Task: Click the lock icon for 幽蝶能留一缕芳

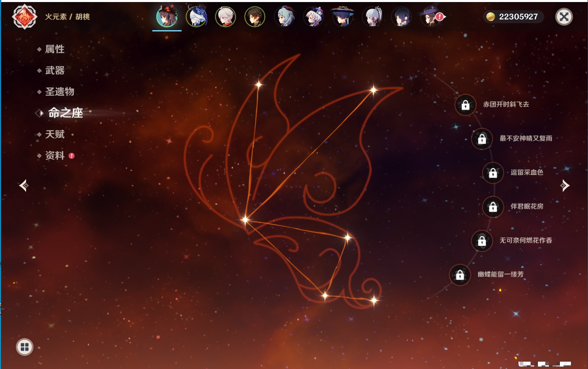Action: [460, 275]
